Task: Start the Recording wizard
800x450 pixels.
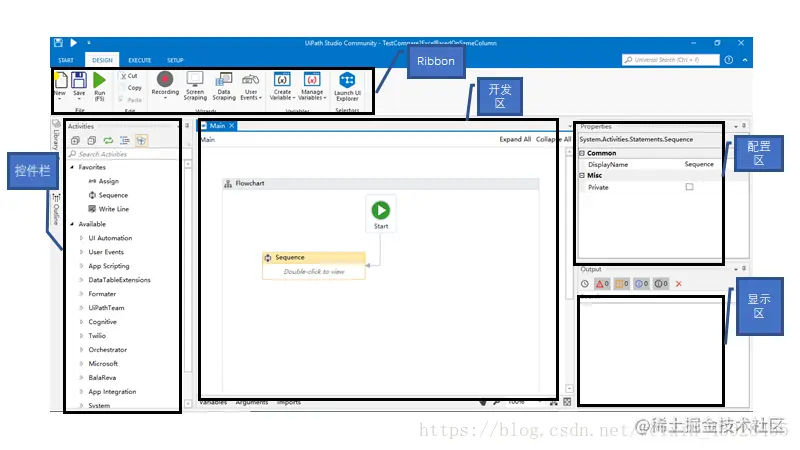Action: 165,84
